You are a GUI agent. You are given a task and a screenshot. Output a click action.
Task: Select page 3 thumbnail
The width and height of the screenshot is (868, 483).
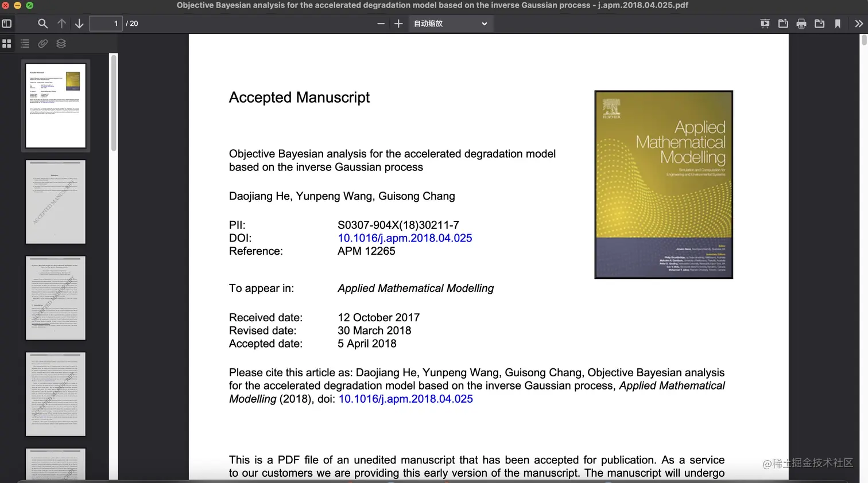point(56,298)
